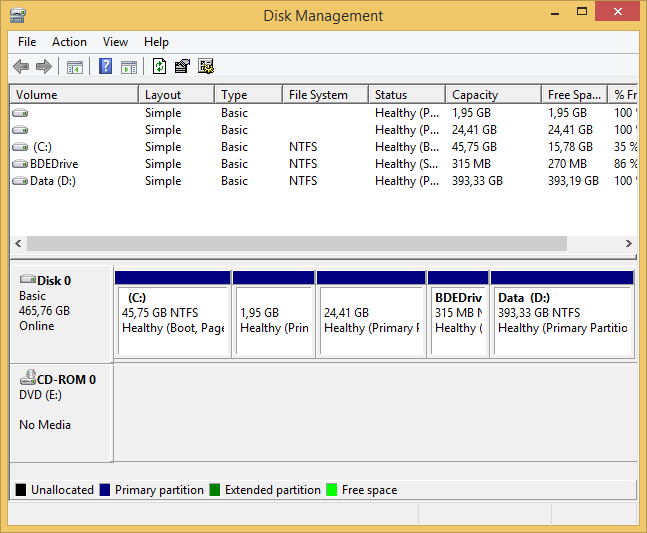647x533 pixels.
Task: Toggle Show/Hide Action Pane icon
Action: 129,67
